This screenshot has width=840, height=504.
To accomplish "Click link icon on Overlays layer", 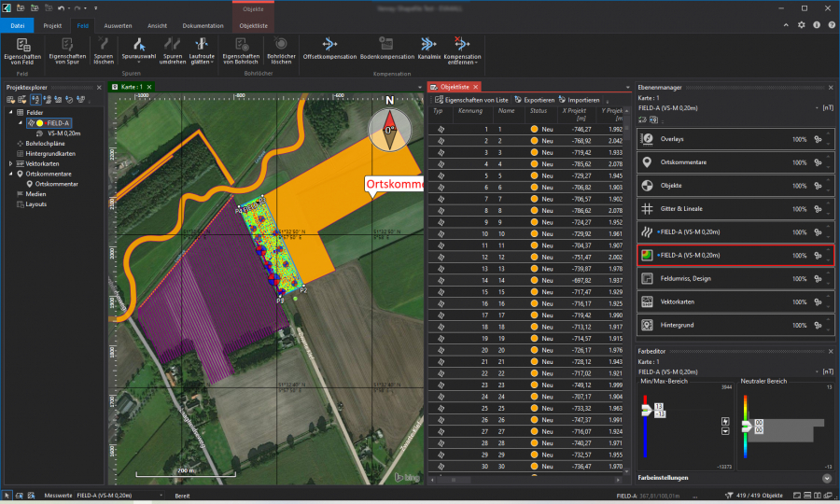I will pos(818,138).
